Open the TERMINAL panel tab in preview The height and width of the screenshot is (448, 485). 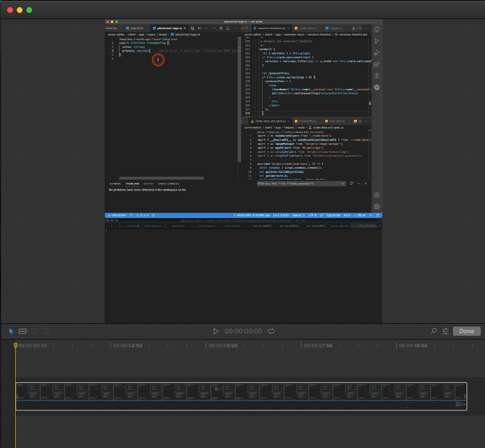click(115, 184)
